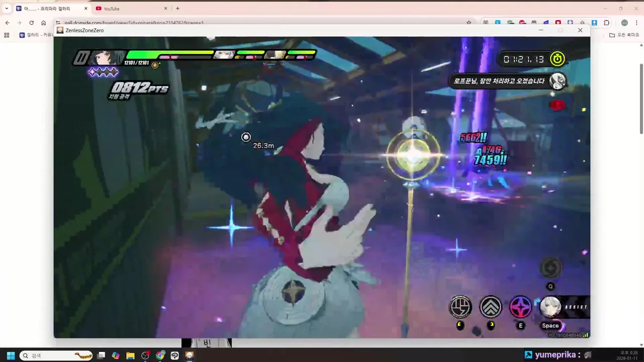Go to the browser home page
The image size is (644, 362).
click(x=44, y=23)
